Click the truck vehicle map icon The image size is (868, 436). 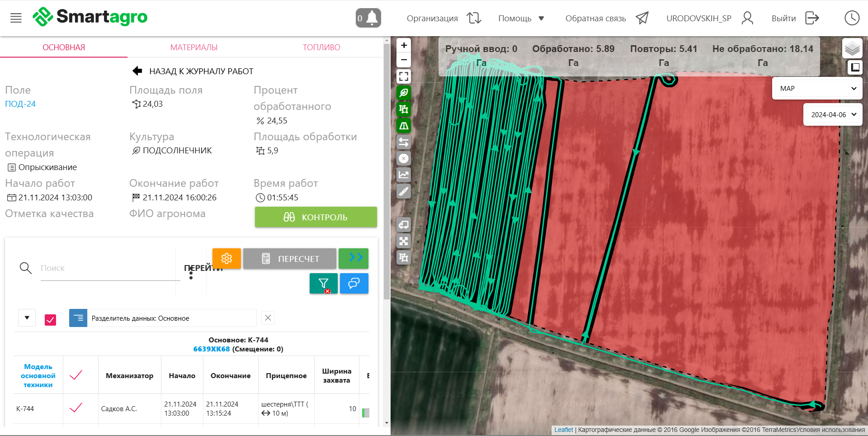[x=404, y=225]
